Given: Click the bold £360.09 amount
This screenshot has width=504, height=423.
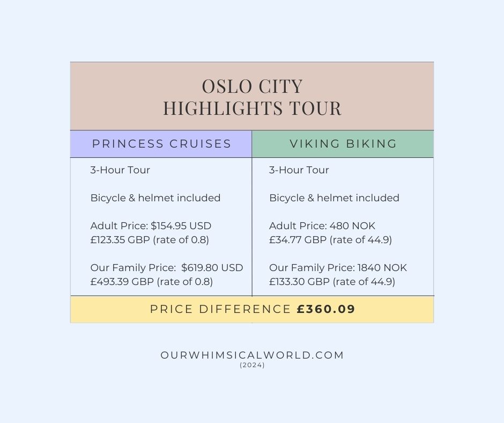Looking at the screenshot, I should [x=326, y=309].
